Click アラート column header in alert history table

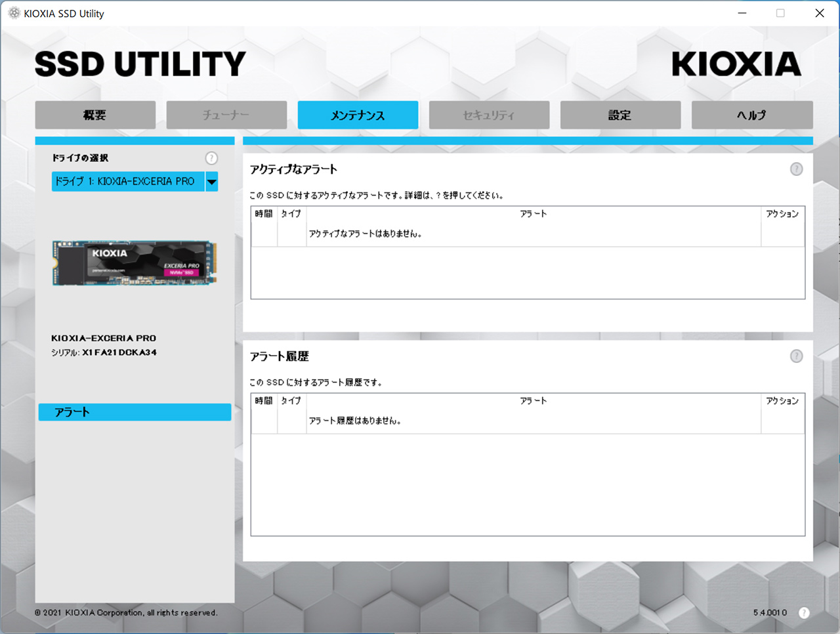(x=533, y=401)
